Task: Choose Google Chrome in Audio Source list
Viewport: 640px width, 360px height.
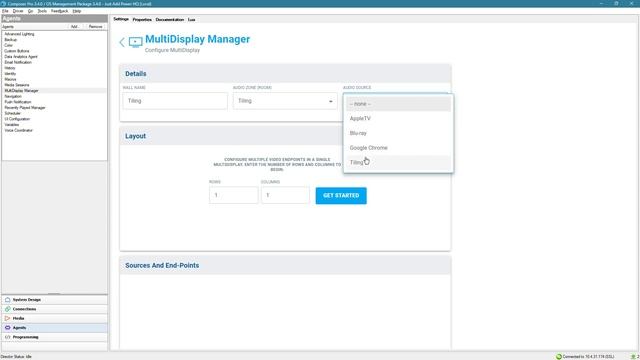Action: click(x=398, y=148)
